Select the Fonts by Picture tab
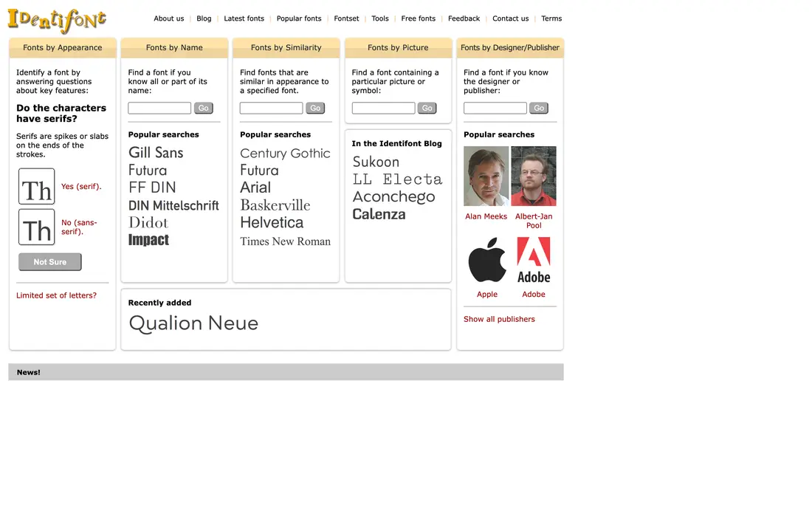The image size is (812, 508). [x=398, y=48]
